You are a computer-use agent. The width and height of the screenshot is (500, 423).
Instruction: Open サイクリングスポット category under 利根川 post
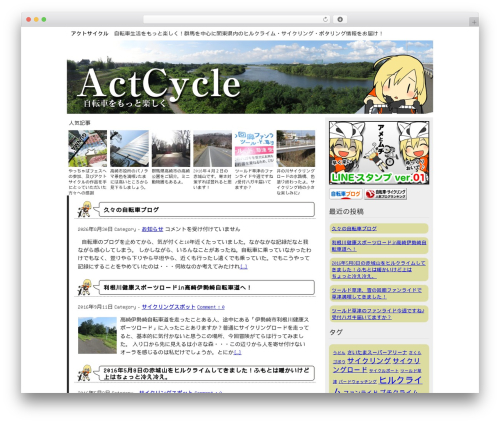[x=168, y=307]
